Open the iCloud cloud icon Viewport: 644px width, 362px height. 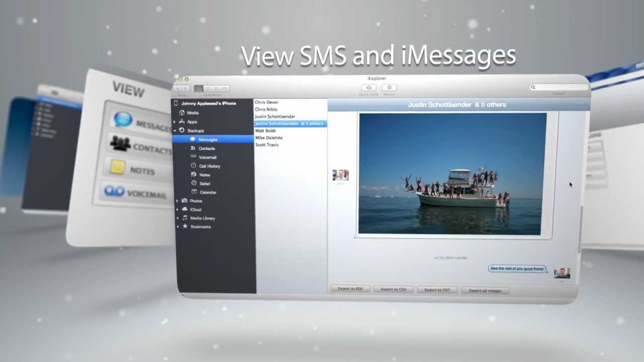pyautogui.click(x=185, y=209)
